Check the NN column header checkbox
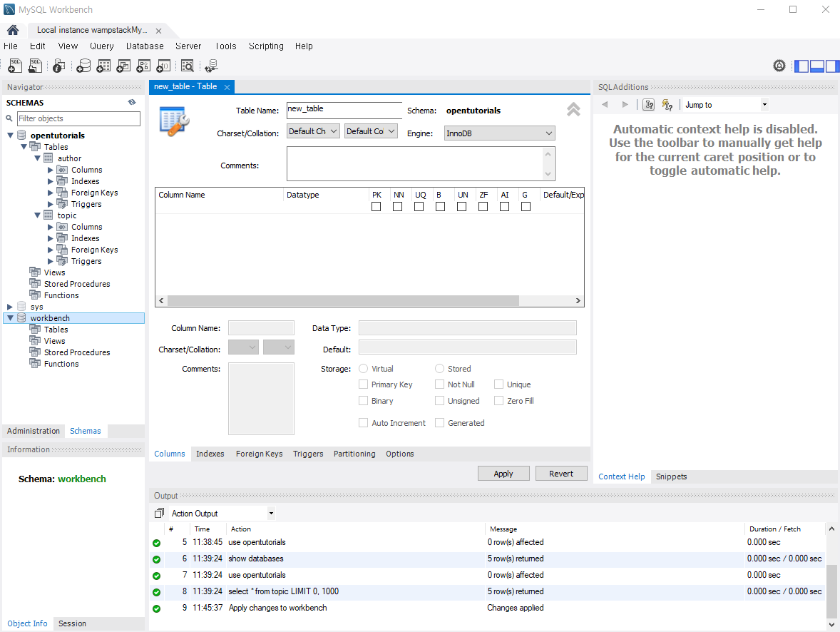 (397, 206)
